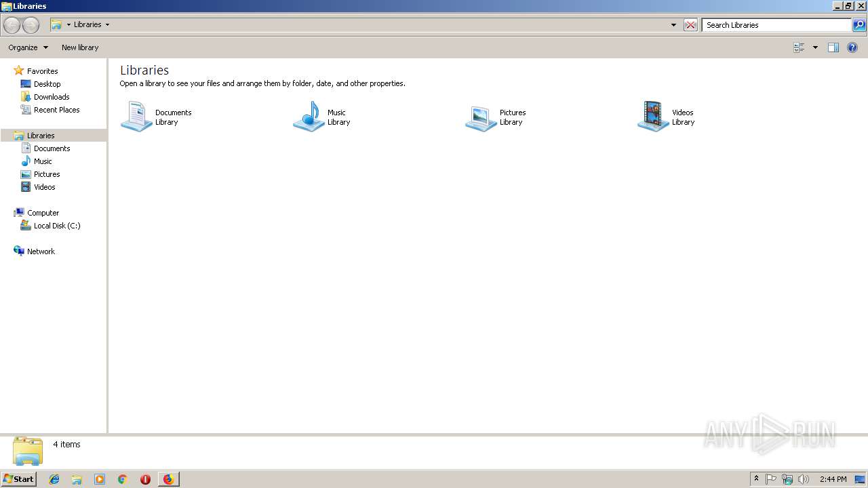The height and width of the screenshot is (488, 868).
Task: Click the Back navigation button
Action: (x=12, y=25)
